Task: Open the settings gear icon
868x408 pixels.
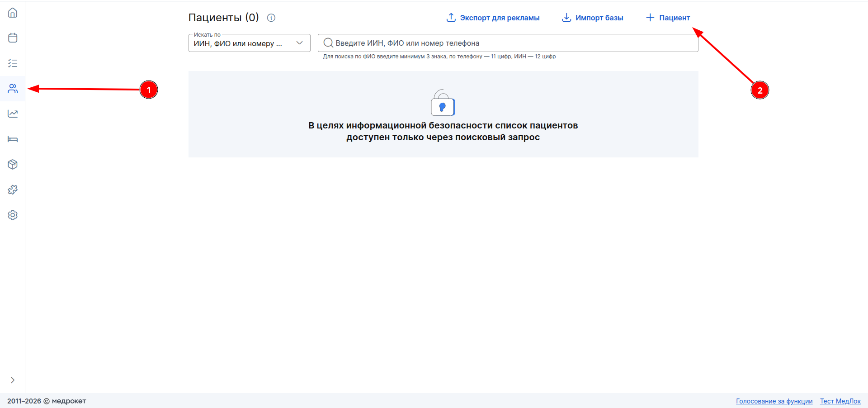Action: 13,215
